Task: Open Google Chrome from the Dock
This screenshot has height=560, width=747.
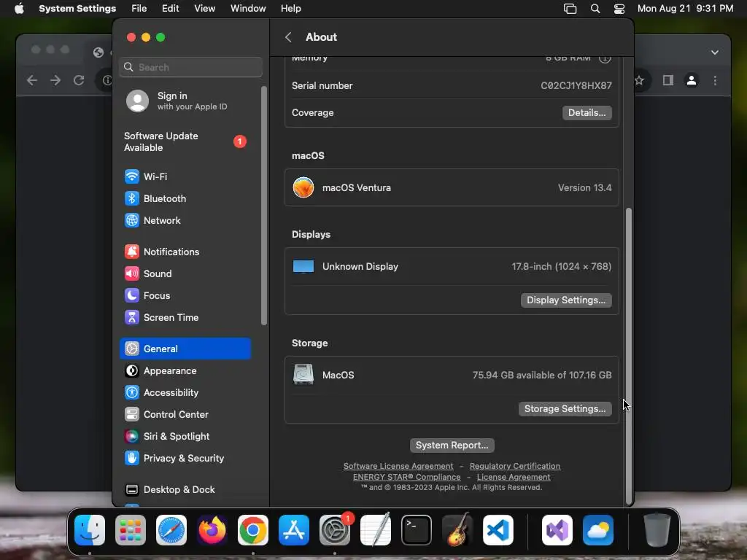Action: tap(253, 530)
